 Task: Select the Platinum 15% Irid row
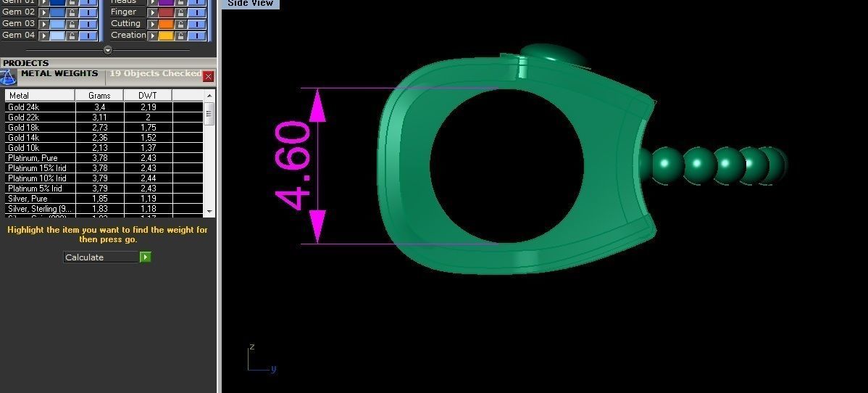(x=104, y=168)
